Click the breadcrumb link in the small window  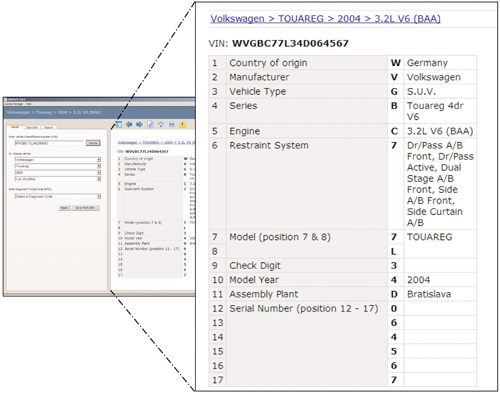coord(156,143)
